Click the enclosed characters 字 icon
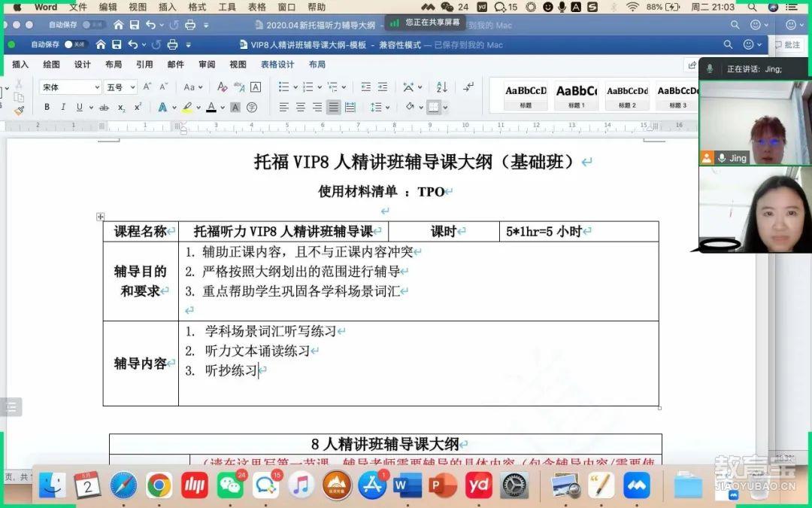Viewport: 812px width, 508px height. point(252,108)
